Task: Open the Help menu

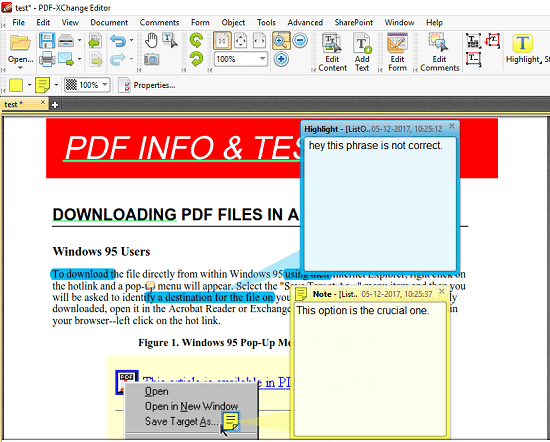Action: coord(434,22)
